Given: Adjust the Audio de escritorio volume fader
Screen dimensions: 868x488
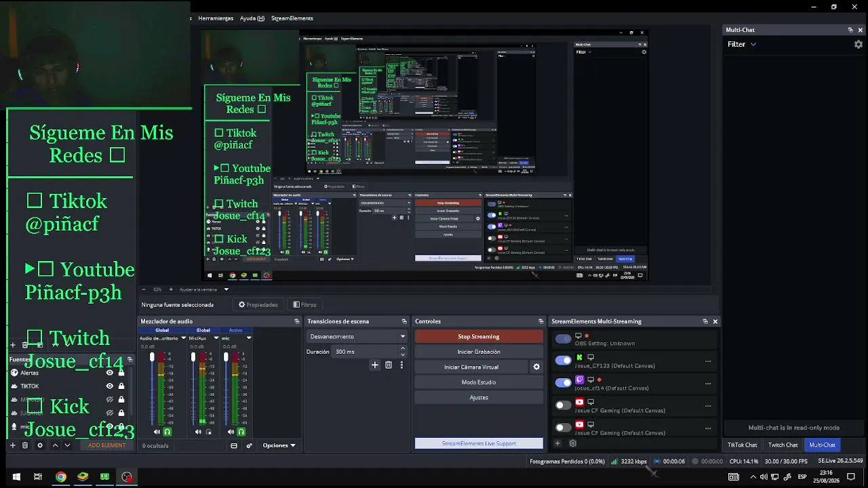Looking at the screenshot, I should (x=152, y=357).
